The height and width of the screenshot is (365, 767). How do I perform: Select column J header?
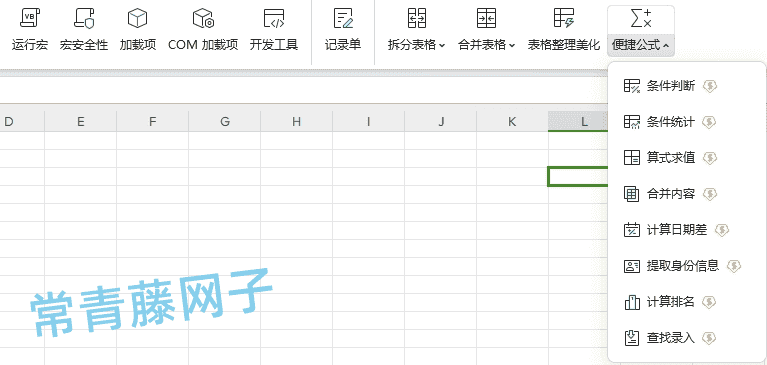pyautogui.click(x=441, y=121)
